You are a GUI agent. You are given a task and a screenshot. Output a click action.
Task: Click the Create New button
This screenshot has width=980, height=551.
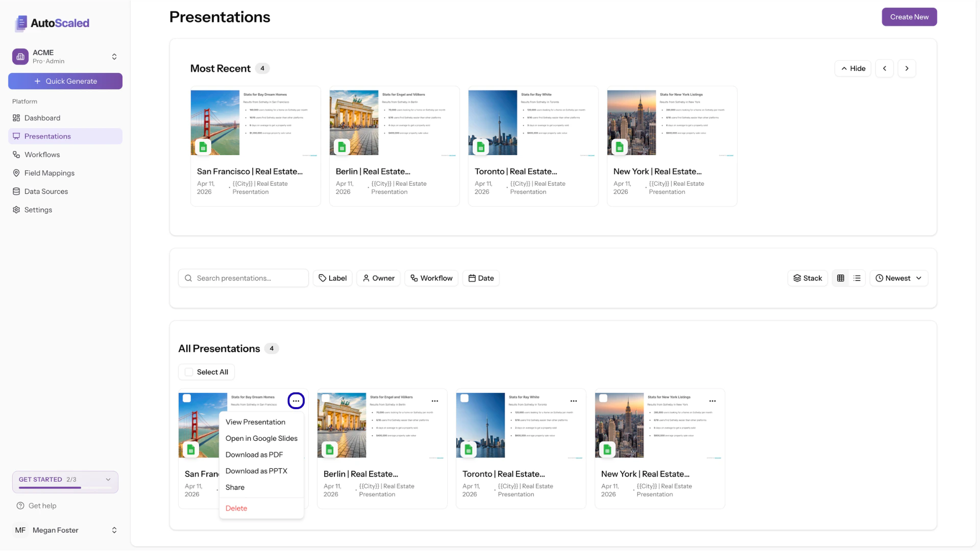(909, 17)
